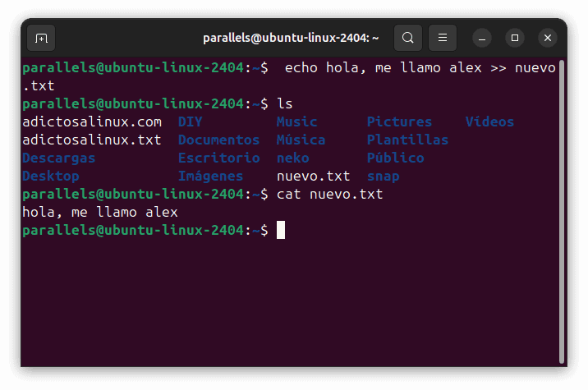Click the Escritorio directory name

[x=218, y=158]
